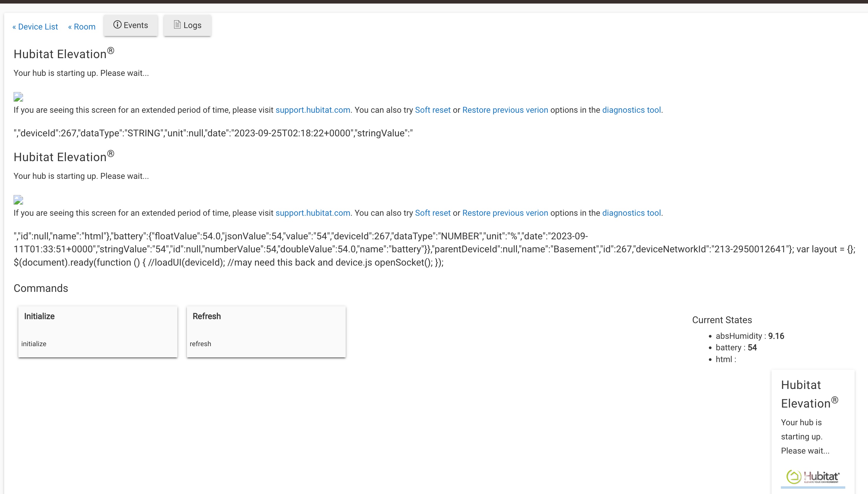Screen dimensions: 868x494
Task: Click first broken image icon under startup message
Action: point(18,97)
